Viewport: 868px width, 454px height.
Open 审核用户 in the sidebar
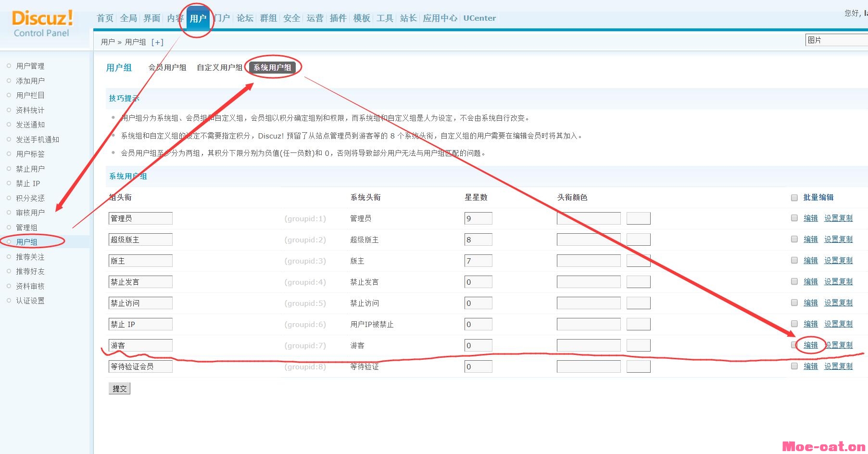click(x=30, y=213)
